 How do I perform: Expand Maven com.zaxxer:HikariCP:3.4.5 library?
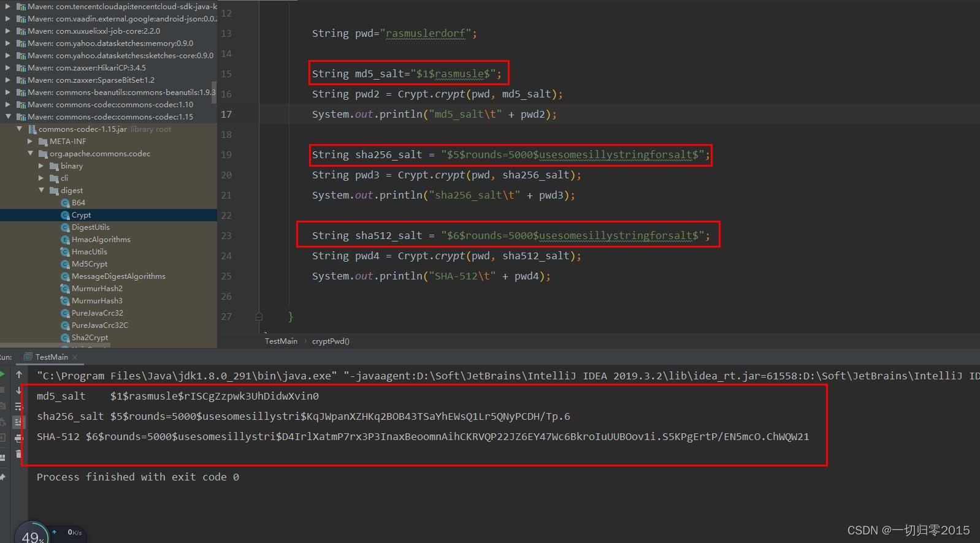[x=8, y=68]
